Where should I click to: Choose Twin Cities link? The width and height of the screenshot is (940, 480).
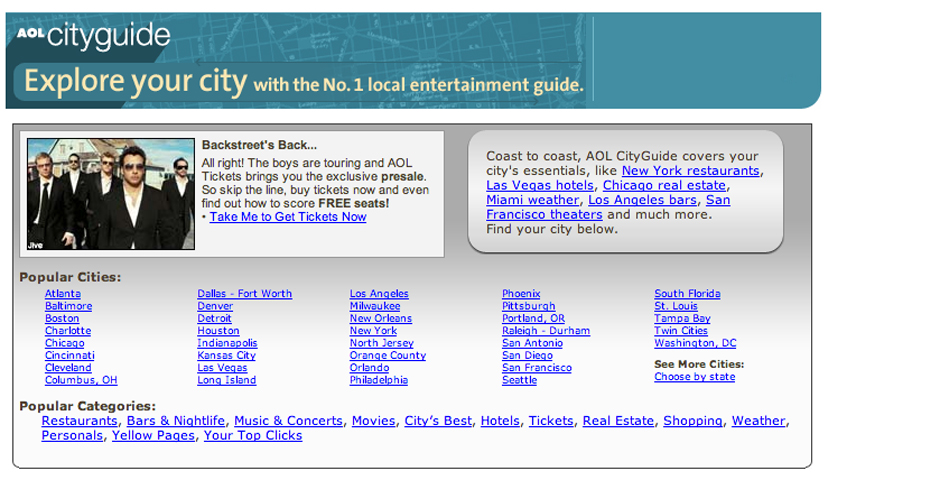coord(680,331)
